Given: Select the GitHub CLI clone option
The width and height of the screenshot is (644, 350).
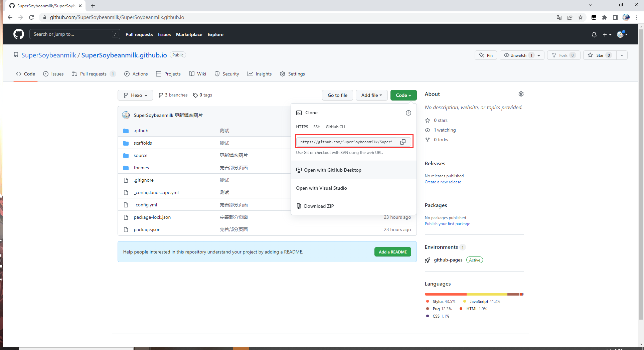Looking at the screenshot, I should pos(335,127).
